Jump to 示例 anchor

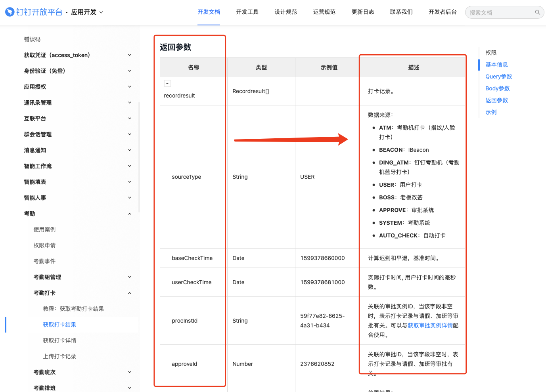pos(491,112)
